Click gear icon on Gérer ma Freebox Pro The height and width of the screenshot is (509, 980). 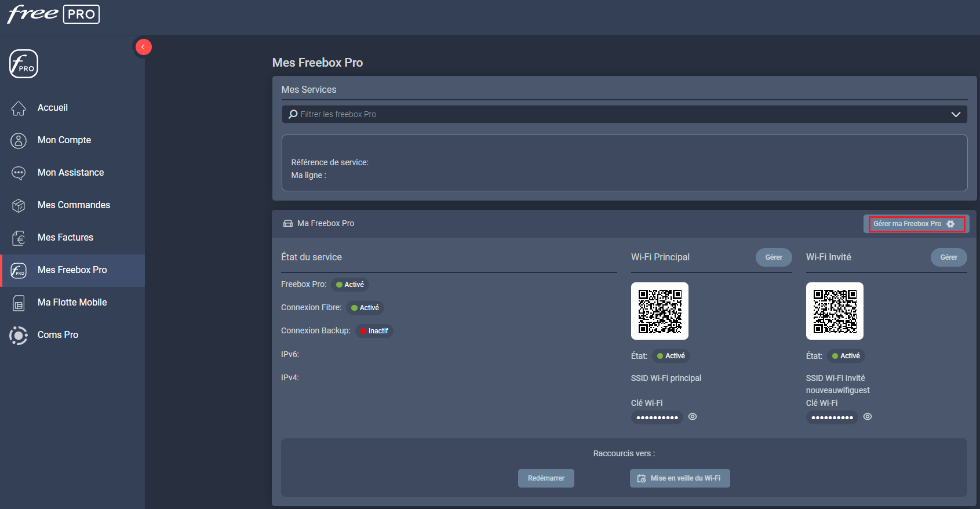[950, 224]
